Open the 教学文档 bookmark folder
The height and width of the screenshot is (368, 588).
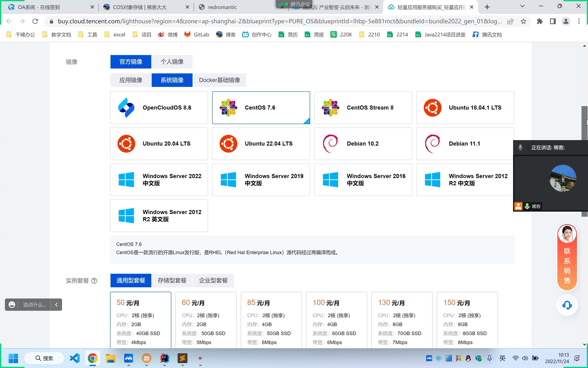(x=57, y=35)
